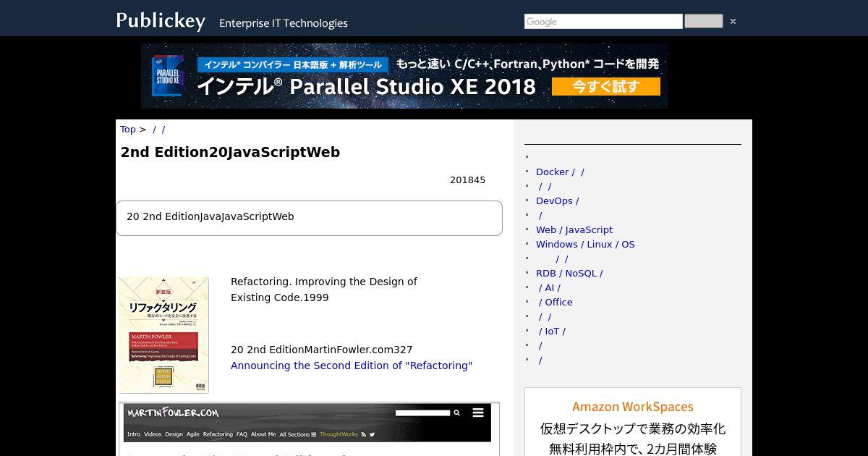Click text 20 2nd EditionMartinFowler.com327
Screen dimensions: 868x456
pos(322,350)
